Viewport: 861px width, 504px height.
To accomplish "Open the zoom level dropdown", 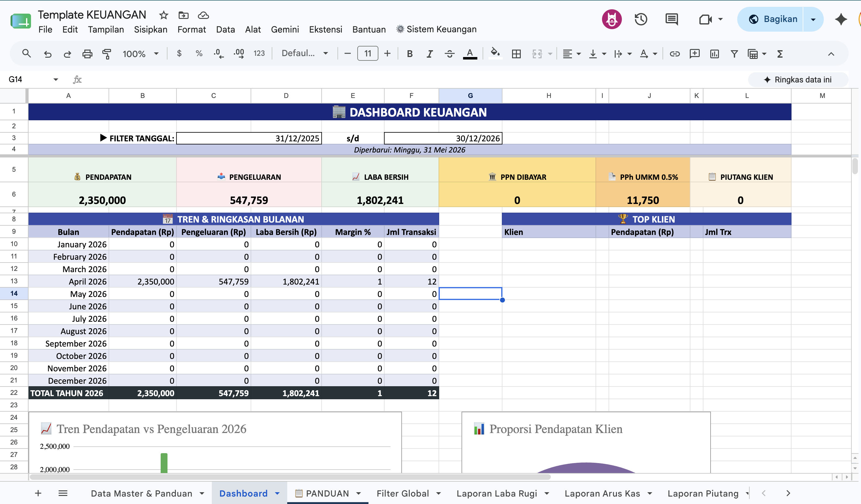I will (141, 54).
